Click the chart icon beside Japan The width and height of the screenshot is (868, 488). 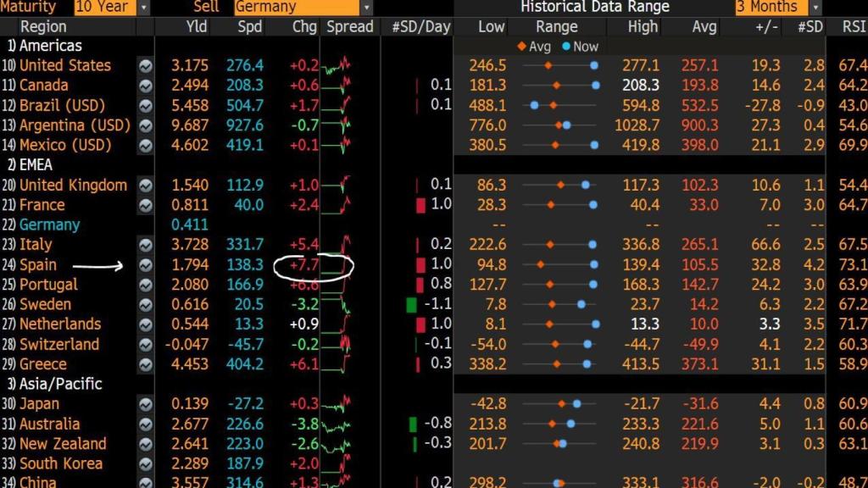[x=146, y=404]
